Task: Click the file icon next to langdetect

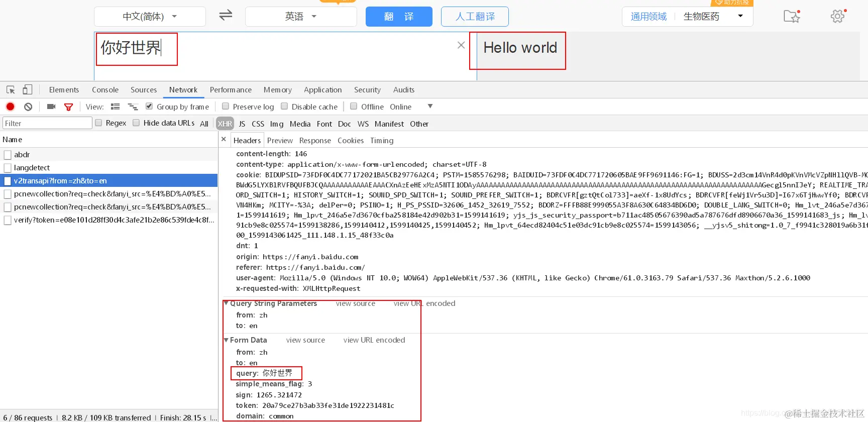Action: pyautogui.click(x=8, y=168)
